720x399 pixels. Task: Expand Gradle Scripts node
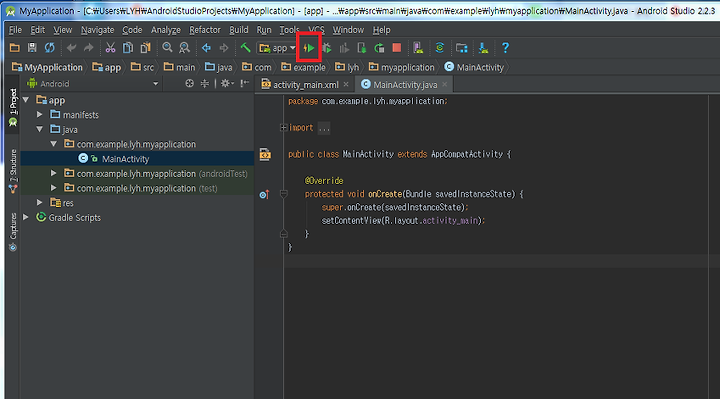click(26, 217)
